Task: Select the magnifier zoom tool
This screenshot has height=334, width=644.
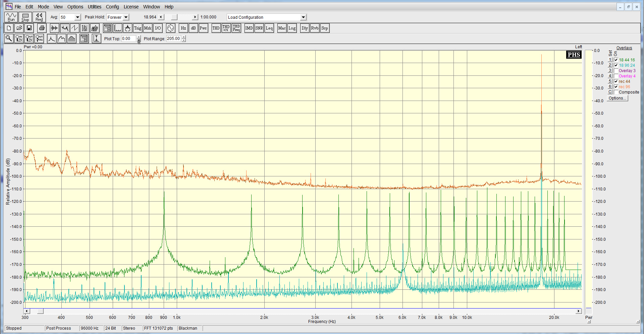Action: point(9,39)
